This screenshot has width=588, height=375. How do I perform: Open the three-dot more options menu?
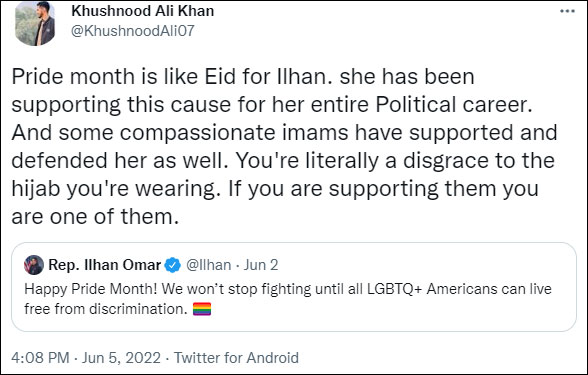(x=567, y=11)
